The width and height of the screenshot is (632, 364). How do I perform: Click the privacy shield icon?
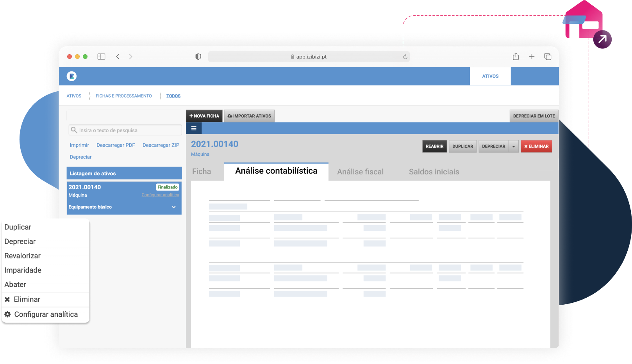198,57
